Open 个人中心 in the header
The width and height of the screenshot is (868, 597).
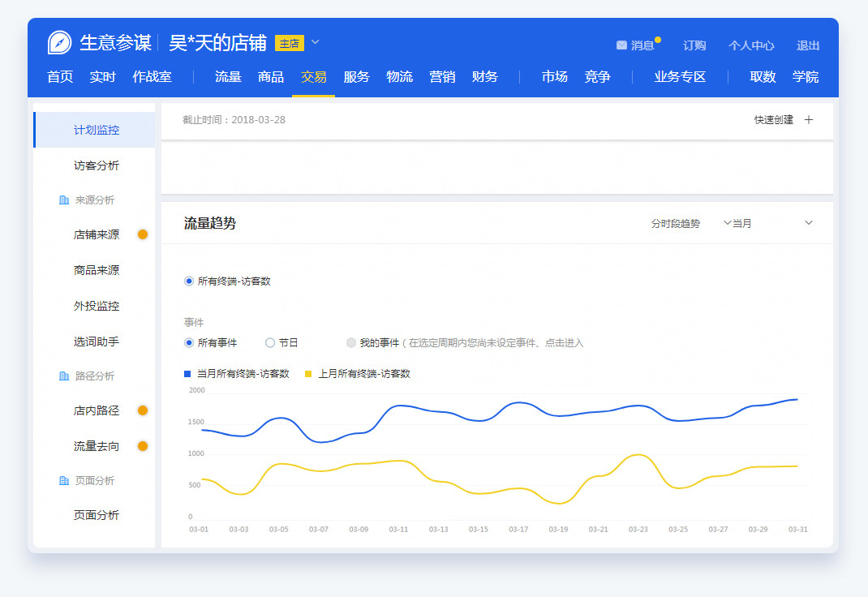pos(751,45)
